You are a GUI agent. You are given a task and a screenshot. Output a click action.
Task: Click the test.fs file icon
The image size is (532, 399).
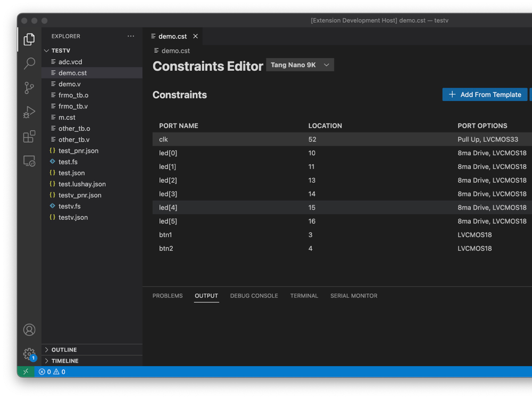52,162
